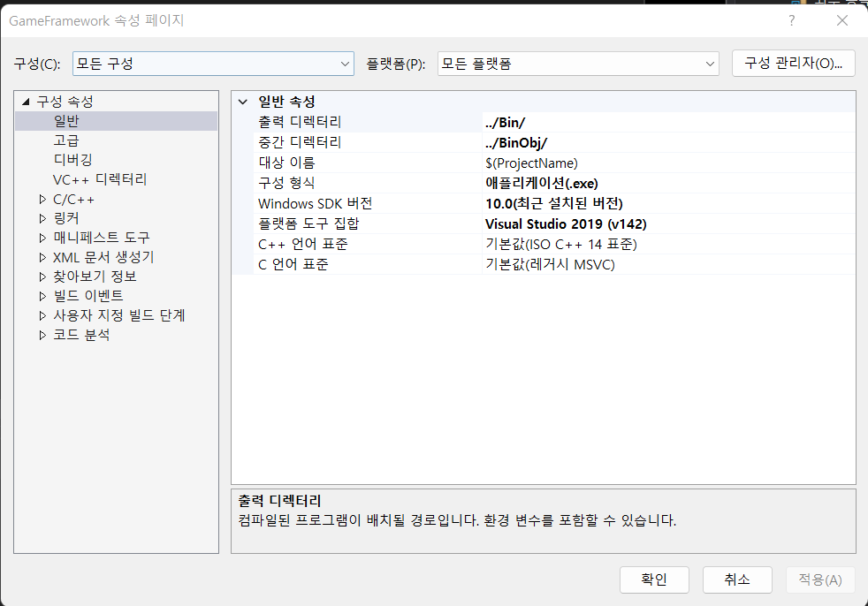868x606 pixels.
Task: Edit the ../BinObj/ intermediate directory value
Action: click(669, 143)
